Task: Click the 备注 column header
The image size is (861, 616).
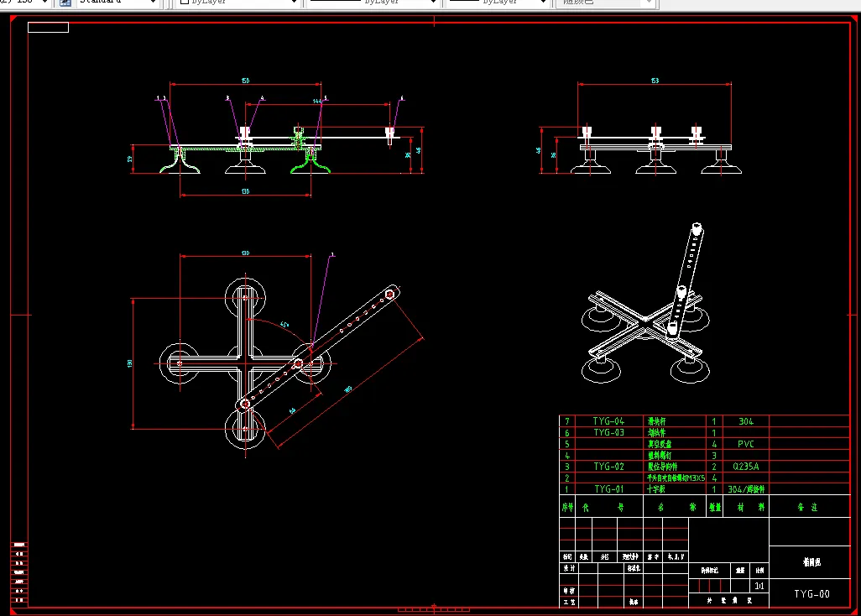Action: tap(808, 507)
